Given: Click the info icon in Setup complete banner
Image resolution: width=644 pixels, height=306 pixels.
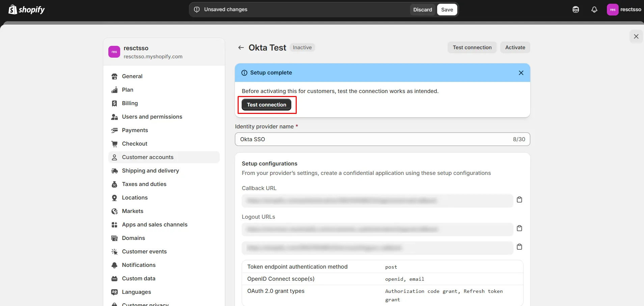Looking at the screenshot, I should [x=244, y=73].
